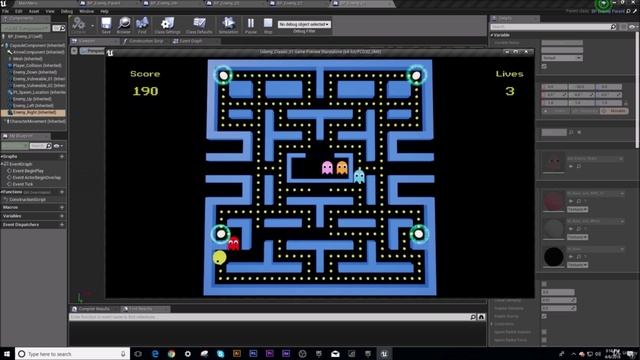Click the Simulation toolbar icon
Image resolution: width=640 pixels, height=360 pixels.
pos(228,25)
